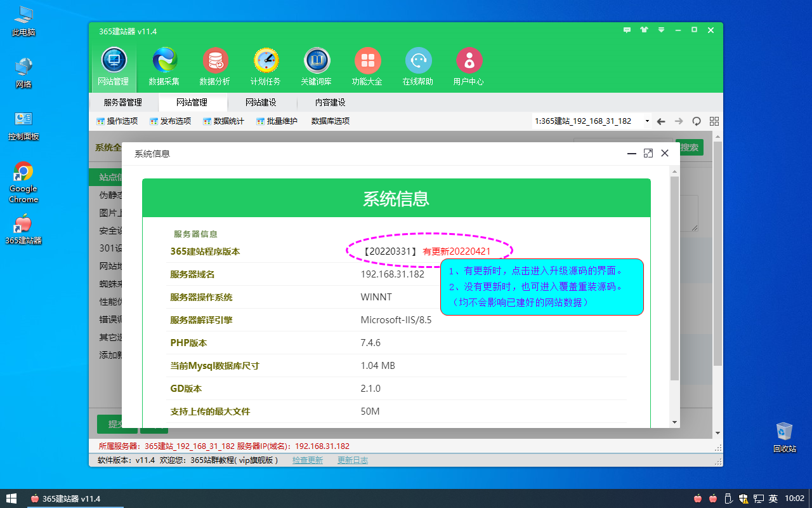Open the 数据库选项 menu
The height and width of the screenshot is (508, 812).
pos(330,121)
